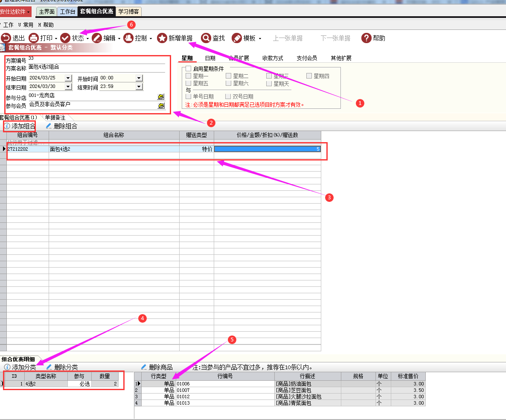Open the 参与会员 member picker icon

pos(161,105)
